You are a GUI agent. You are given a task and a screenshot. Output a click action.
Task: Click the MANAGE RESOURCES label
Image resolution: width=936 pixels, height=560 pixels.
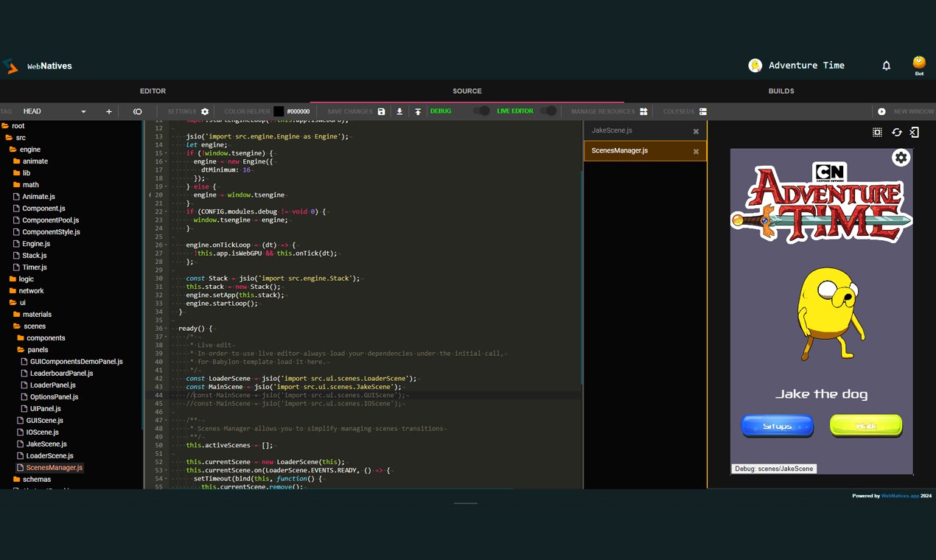pos(603,111)
